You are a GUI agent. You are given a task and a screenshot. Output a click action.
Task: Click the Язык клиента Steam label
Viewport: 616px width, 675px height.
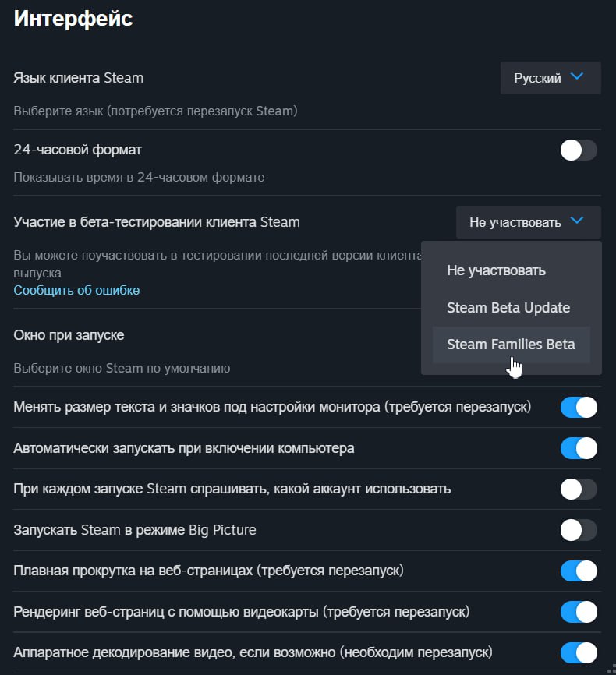click(x=79, y=78)
